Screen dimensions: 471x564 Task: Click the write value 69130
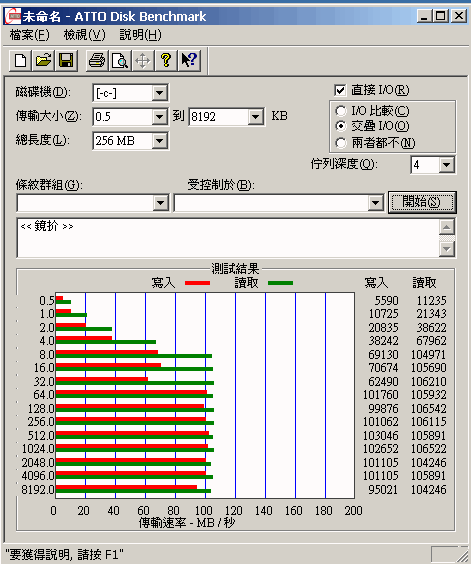[383, 355]
